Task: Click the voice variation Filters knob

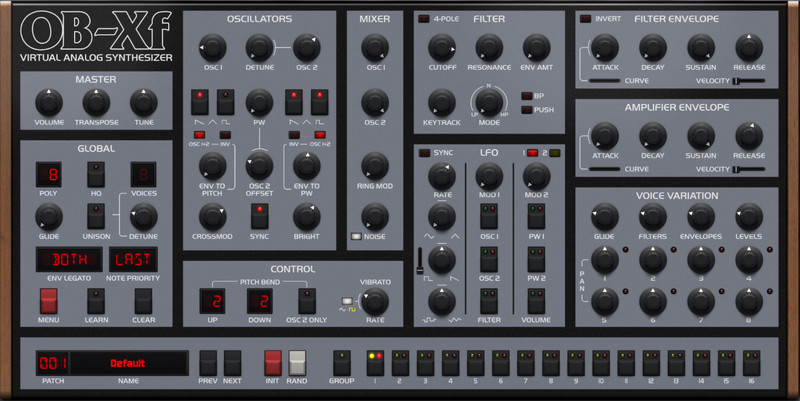Action: [653, 217]
